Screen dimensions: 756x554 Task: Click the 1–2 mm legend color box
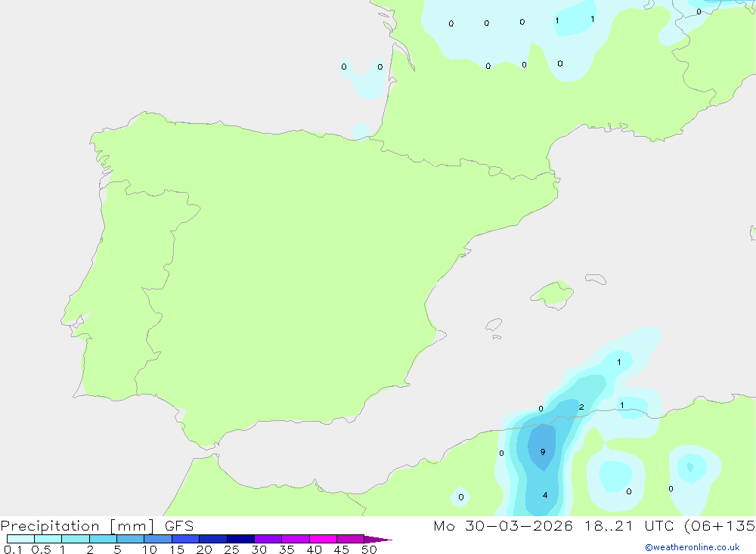[76, 539]
